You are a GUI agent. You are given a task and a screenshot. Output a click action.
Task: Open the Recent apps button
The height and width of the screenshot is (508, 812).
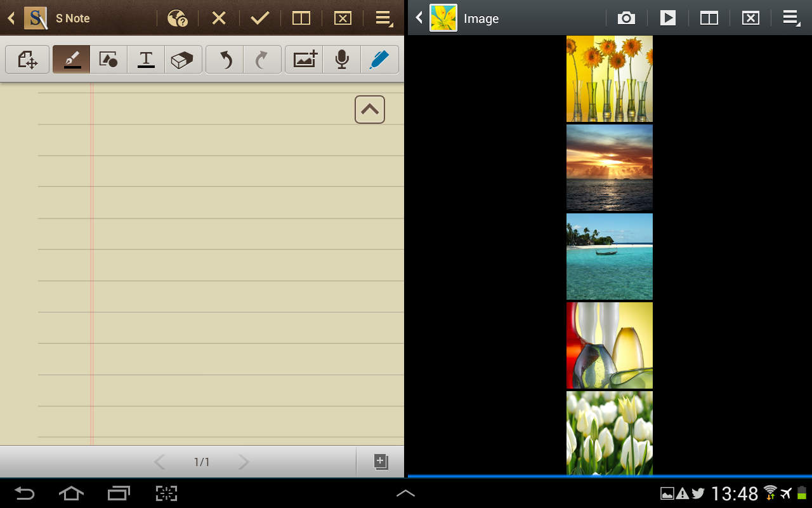pyautogui.click(x=119, y=493)
